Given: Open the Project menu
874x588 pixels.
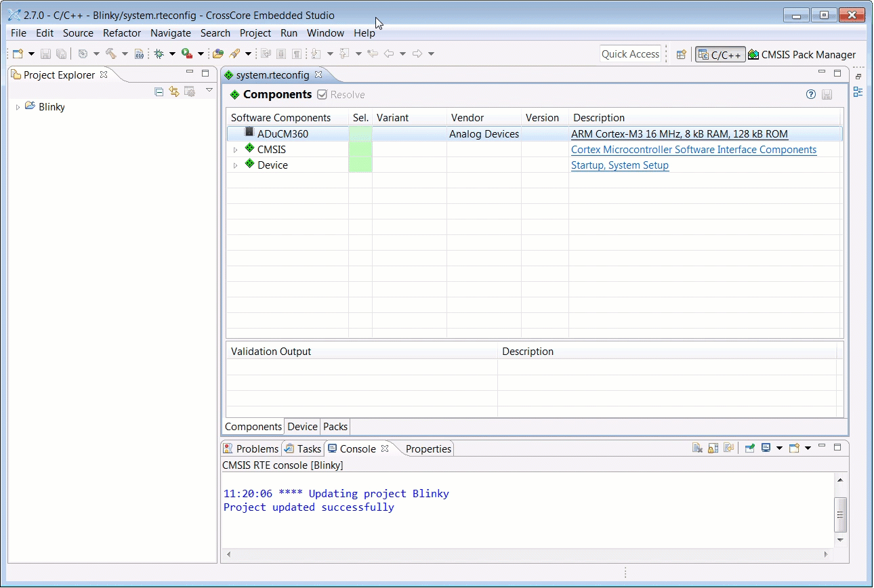Looking at the screenshot, I should point(255,33).
